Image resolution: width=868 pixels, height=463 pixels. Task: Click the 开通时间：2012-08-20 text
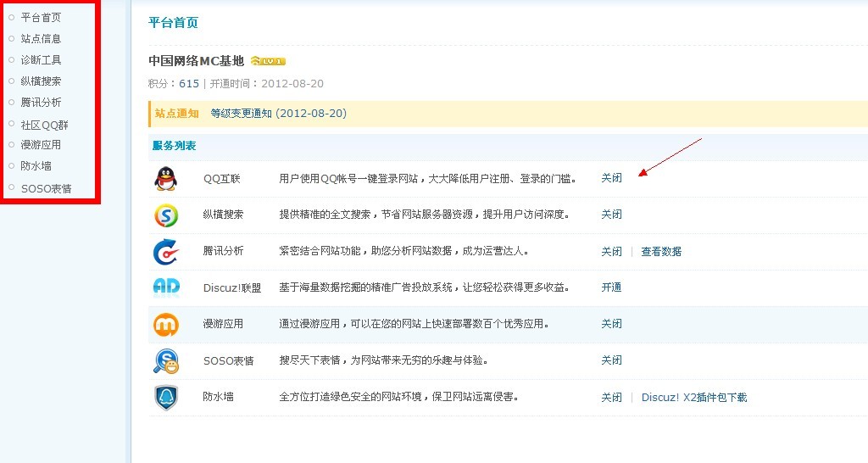click(267, 84)
